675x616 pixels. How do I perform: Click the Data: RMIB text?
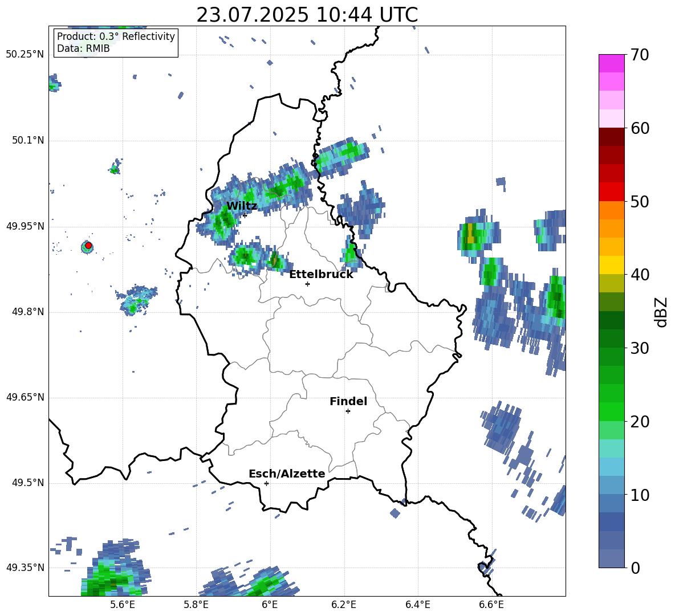coord(83,48)
